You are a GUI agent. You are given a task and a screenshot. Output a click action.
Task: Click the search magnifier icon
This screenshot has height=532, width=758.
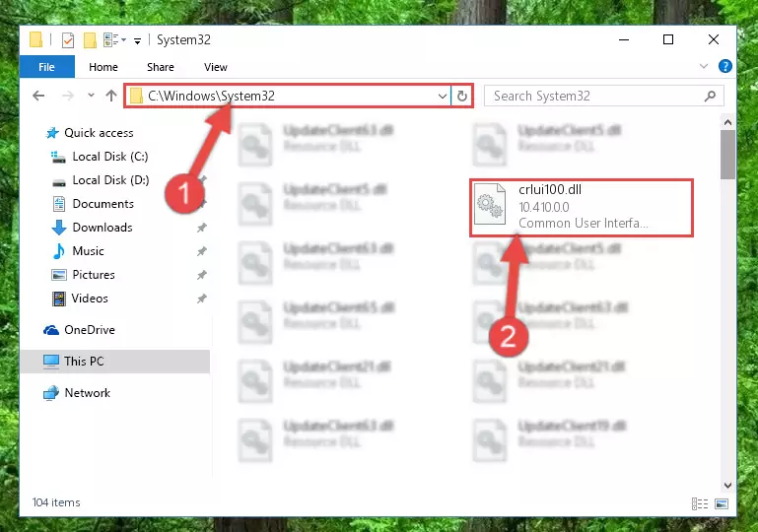[710, 96]
